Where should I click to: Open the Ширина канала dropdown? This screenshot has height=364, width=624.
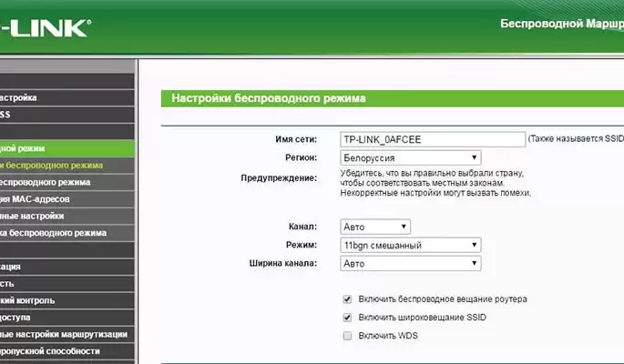point(410,264)
